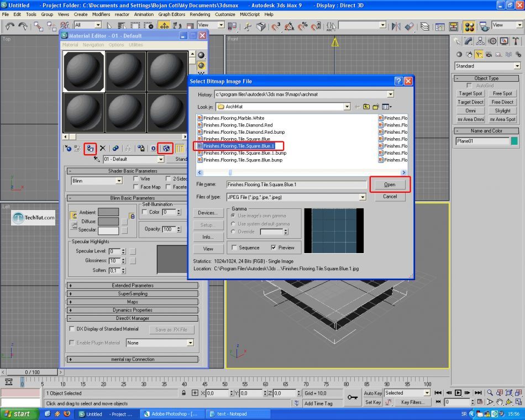Screen dimensions: 525x420
Task: Click the Zoom viewport navigation icon
Action: click(490, 392)
